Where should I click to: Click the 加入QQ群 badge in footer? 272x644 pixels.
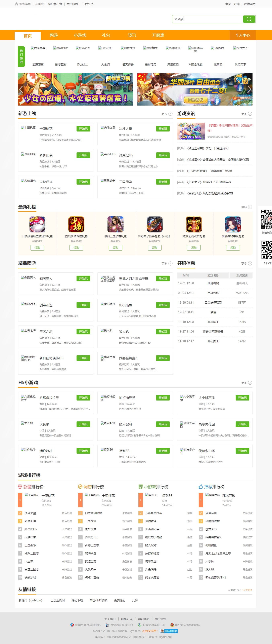pyautogui.click(x=169, y=631)
